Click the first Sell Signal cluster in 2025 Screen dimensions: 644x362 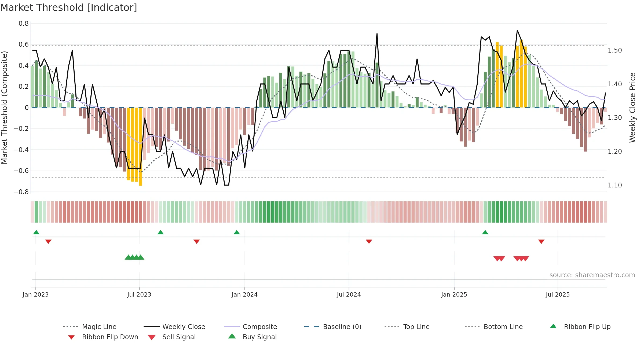499,258
